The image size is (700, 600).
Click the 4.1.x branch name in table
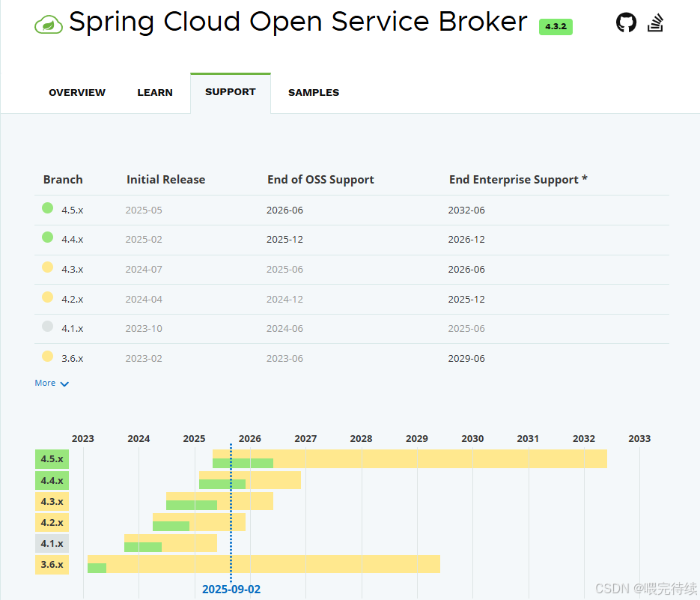click(73, 328)
